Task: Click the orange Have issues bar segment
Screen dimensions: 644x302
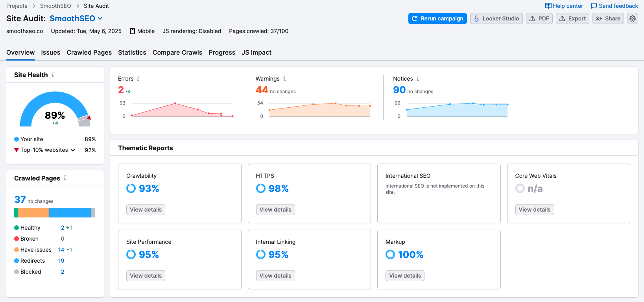Action: click(x=33, y=213)
